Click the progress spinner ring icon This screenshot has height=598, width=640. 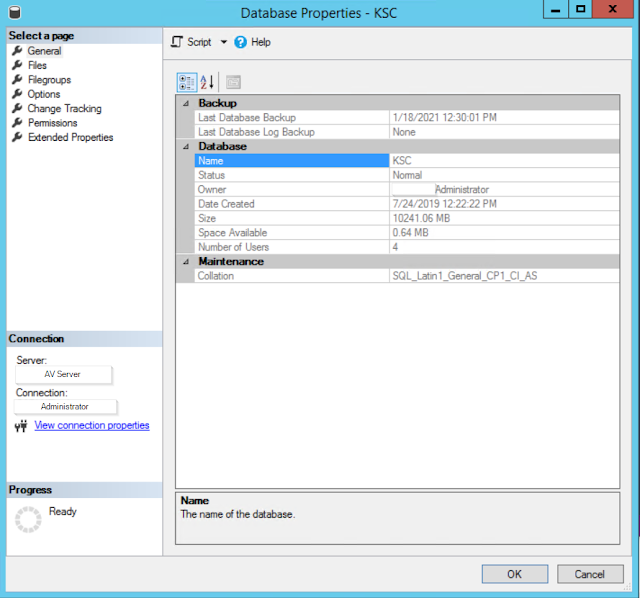(28, 519)
